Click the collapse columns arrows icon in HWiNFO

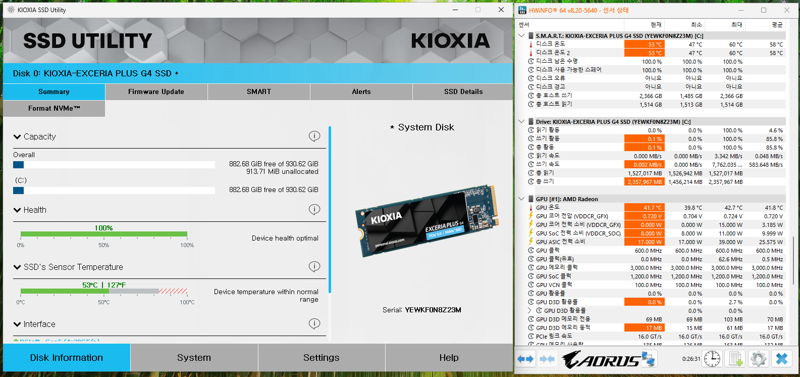[546, 359]
